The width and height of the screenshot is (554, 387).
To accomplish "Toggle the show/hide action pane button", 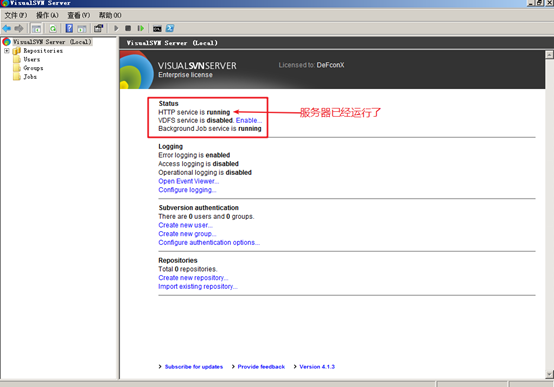I will [x=82, y=28].
